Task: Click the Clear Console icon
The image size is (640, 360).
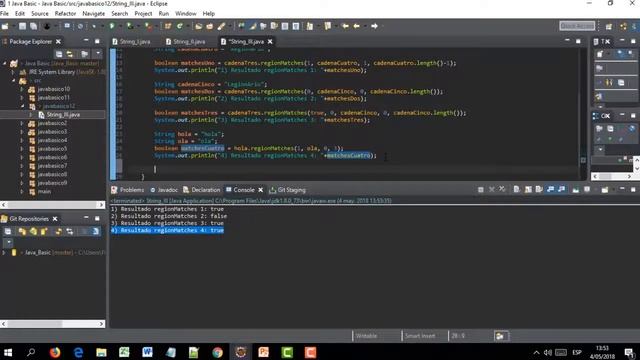Action: tap(516, 190)
